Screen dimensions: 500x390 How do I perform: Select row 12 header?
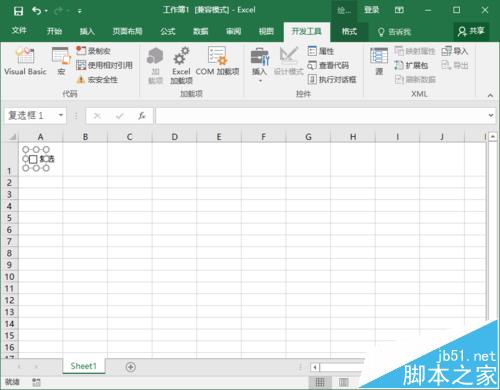pos(9,300)
